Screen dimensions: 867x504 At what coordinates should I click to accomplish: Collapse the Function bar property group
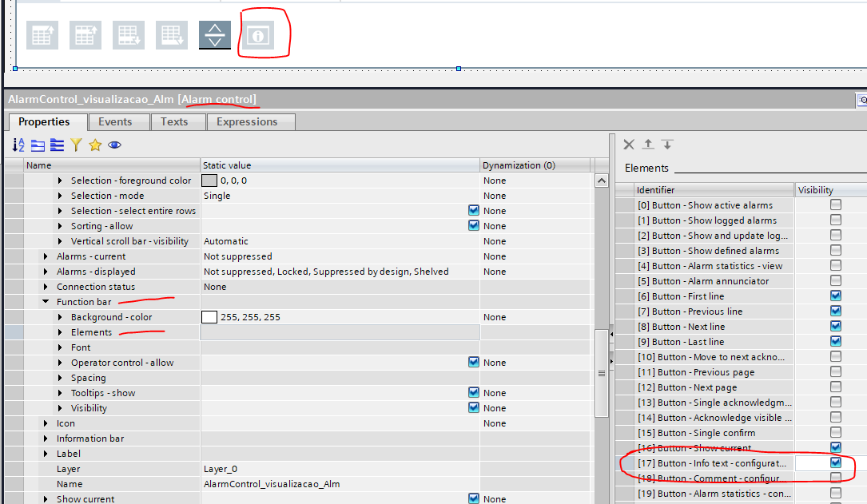[46, 302]
